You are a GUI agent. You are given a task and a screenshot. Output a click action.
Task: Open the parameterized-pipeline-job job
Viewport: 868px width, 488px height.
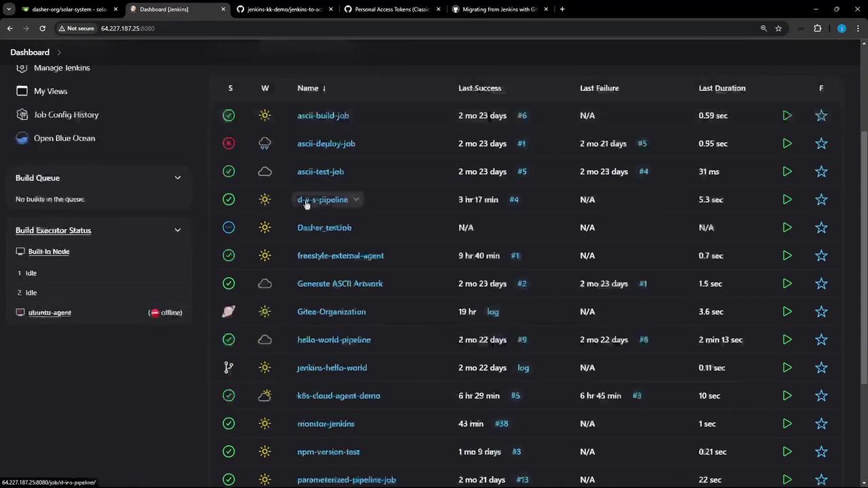click(347, 480)
